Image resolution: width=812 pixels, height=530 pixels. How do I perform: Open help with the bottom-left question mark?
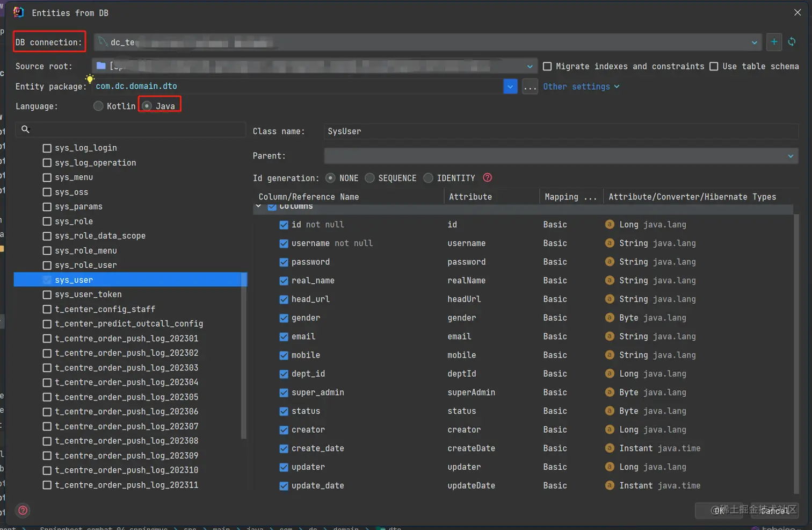(x=23, y=510)
